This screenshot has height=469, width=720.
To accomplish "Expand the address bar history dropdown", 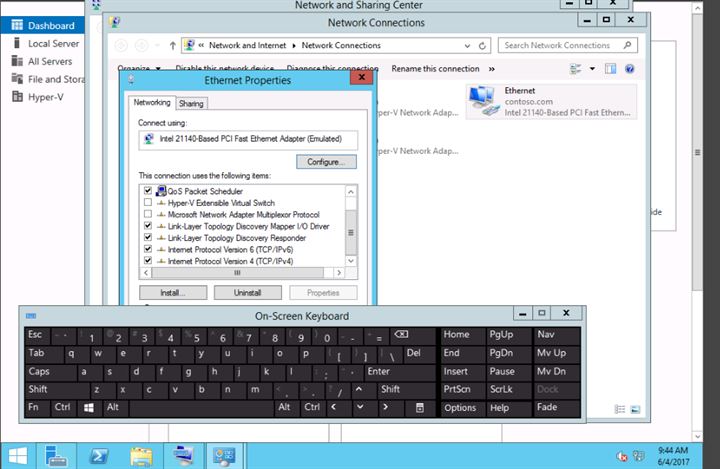I will coord(467,45).
